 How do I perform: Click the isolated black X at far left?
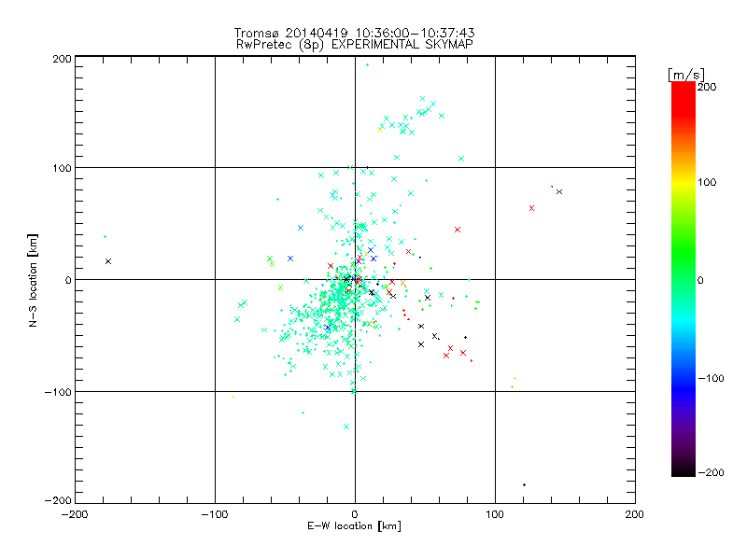[108, 261]
